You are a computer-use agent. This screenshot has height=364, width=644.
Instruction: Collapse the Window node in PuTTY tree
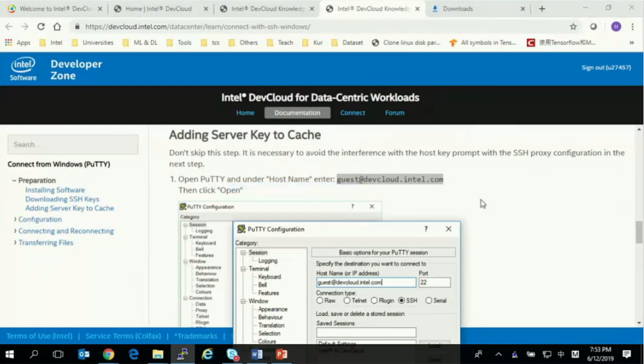click(x=243, y=301)
